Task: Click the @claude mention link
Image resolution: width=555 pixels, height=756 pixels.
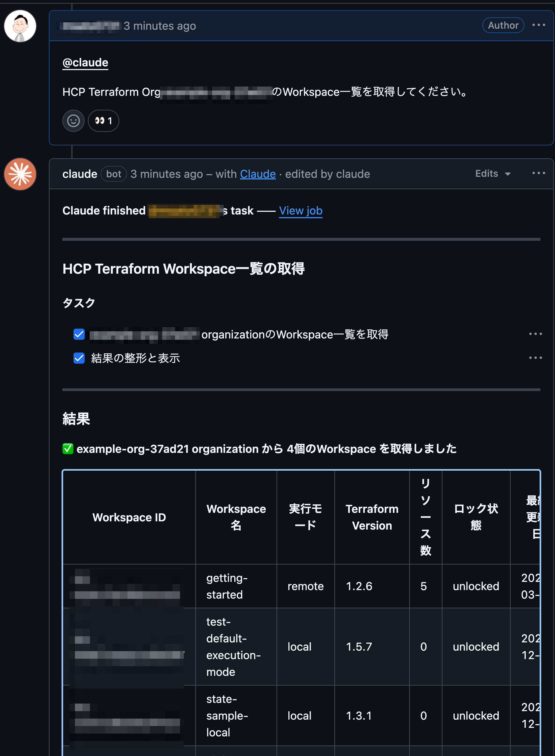Action: tap(85, 62)
